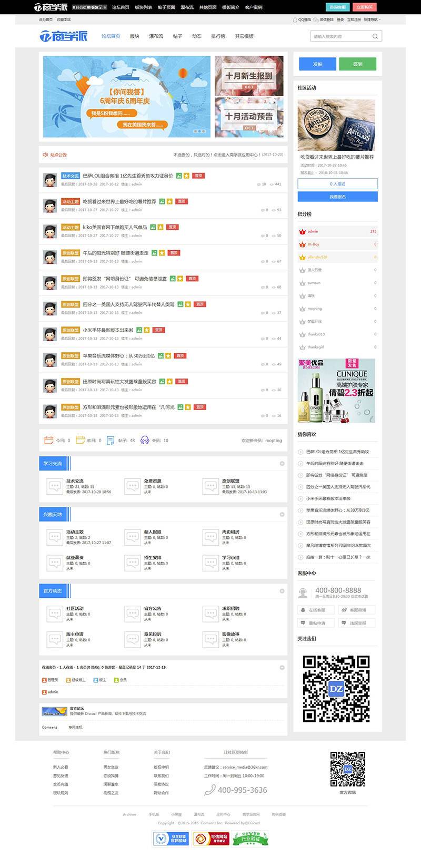Click the 在线客服 button icon
The height and width of the screenshot is (868, 421).
303,610
